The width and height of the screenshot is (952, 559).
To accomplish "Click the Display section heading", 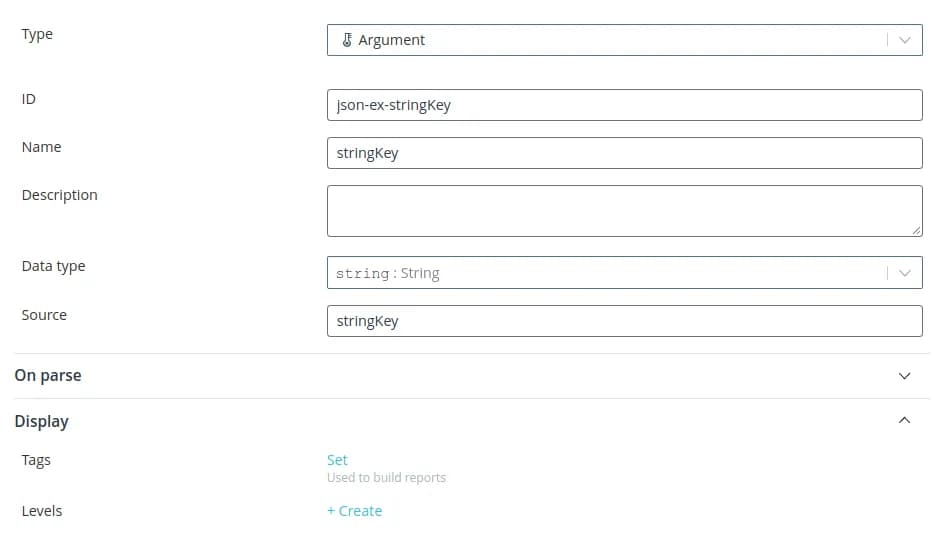I will [x=41, y=421].
